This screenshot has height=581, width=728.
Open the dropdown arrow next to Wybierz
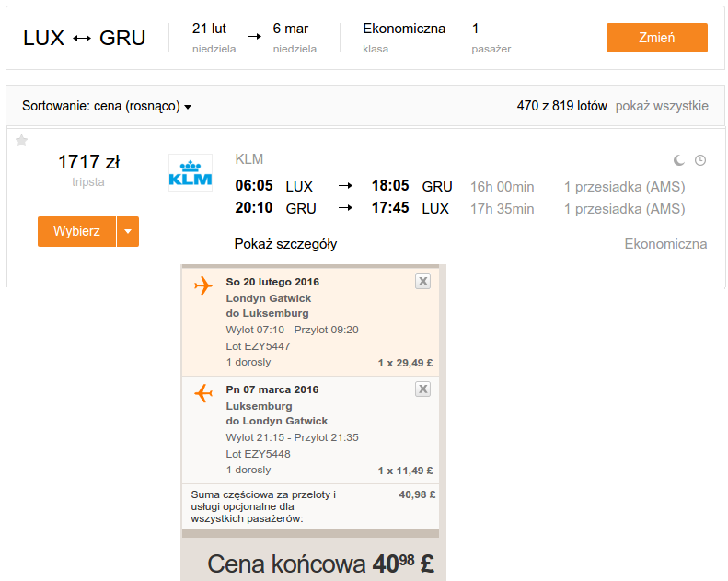tap(128, 231)
